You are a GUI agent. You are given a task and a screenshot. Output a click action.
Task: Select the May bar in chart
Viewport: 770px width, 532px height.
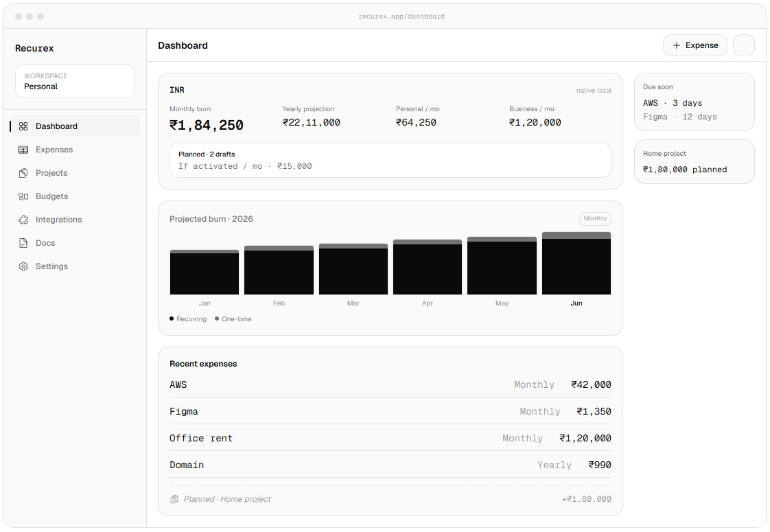[502, 266]
